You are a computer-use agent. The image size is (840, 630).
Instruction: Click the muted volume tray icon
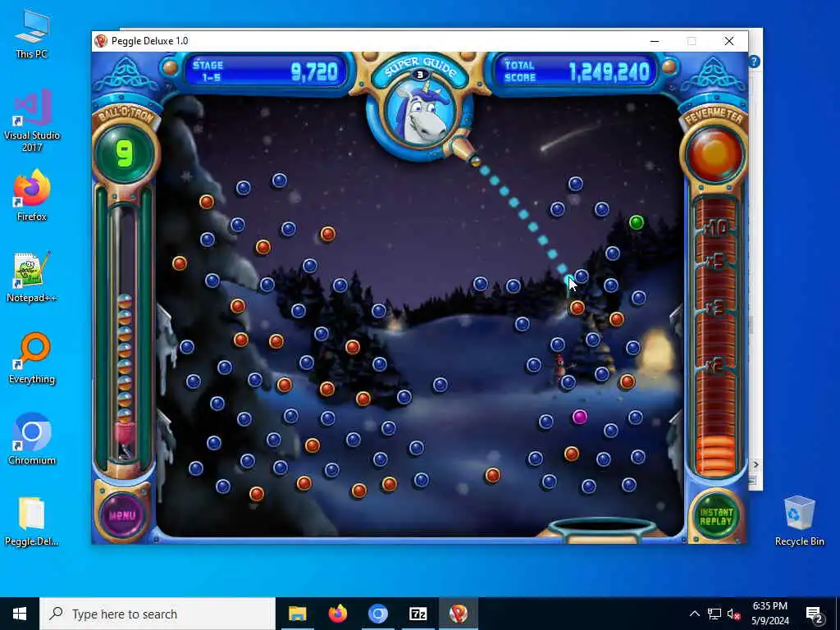click(733, 614)
